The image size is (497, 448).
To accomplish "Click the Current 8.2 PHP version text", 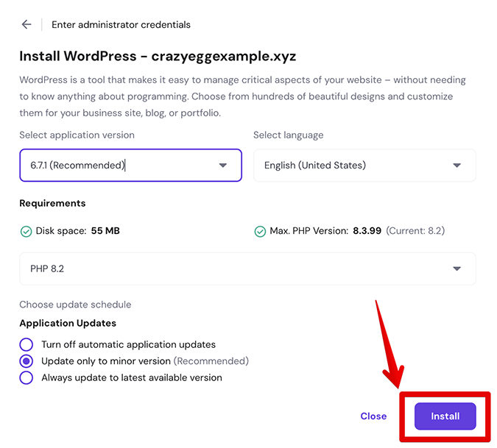I will click(415, 231).
